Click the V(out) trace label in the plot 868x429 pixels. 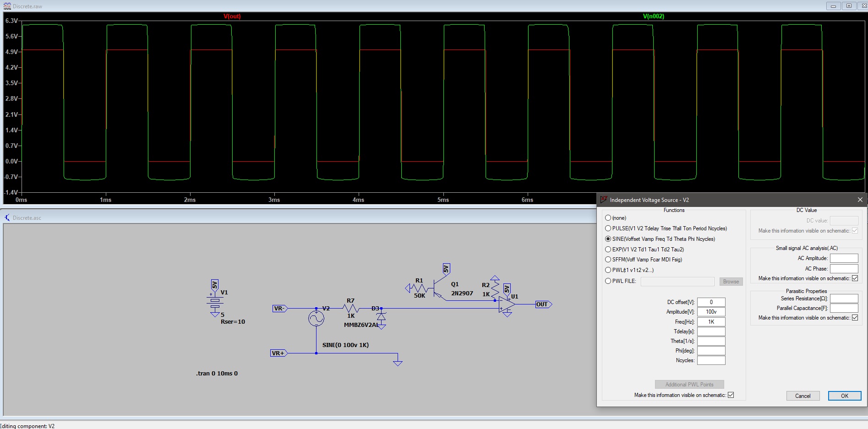[232, 16]
